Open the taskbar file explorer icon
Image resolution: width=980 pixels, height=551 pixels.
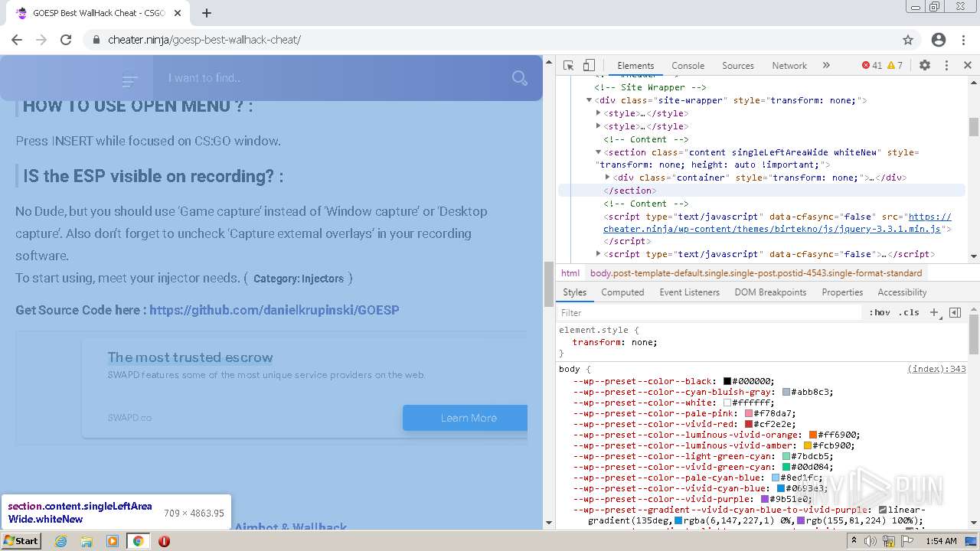pyautogui.click(x=87, y=541)
